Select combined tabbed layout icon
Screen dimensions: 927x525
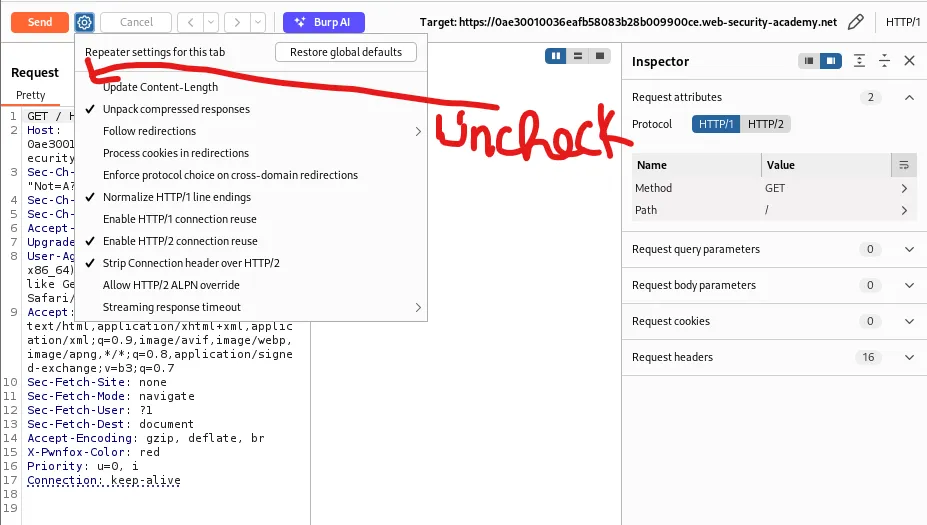[599, 56]
